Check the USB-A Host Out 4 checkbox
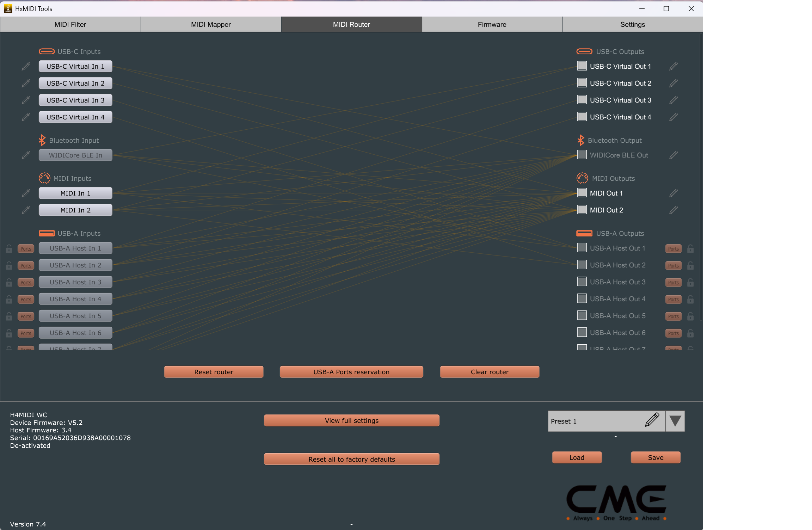 point(582,298)
